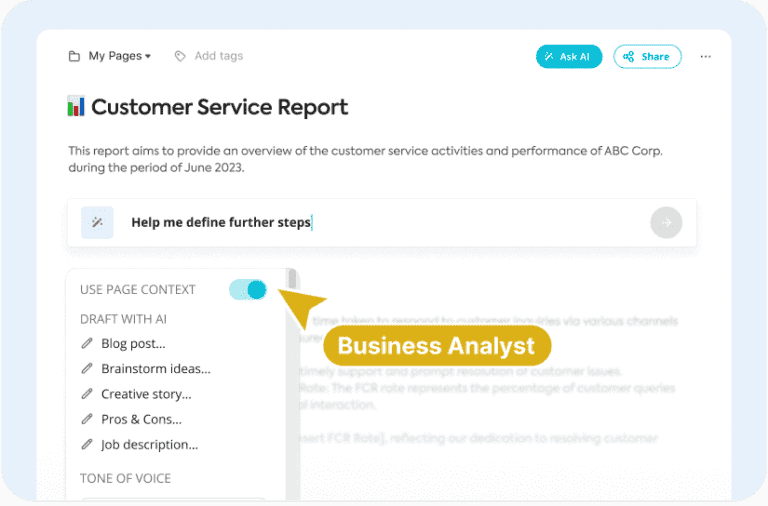Click the AI menu panel scrollbar
Viewport: 768px width, 506px height.
tap(292, 380)
